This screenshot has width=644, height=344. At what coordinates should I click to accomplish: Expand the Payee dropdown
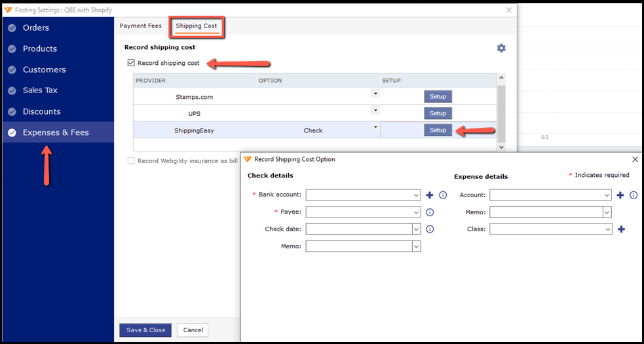click(x=417, y=212)
